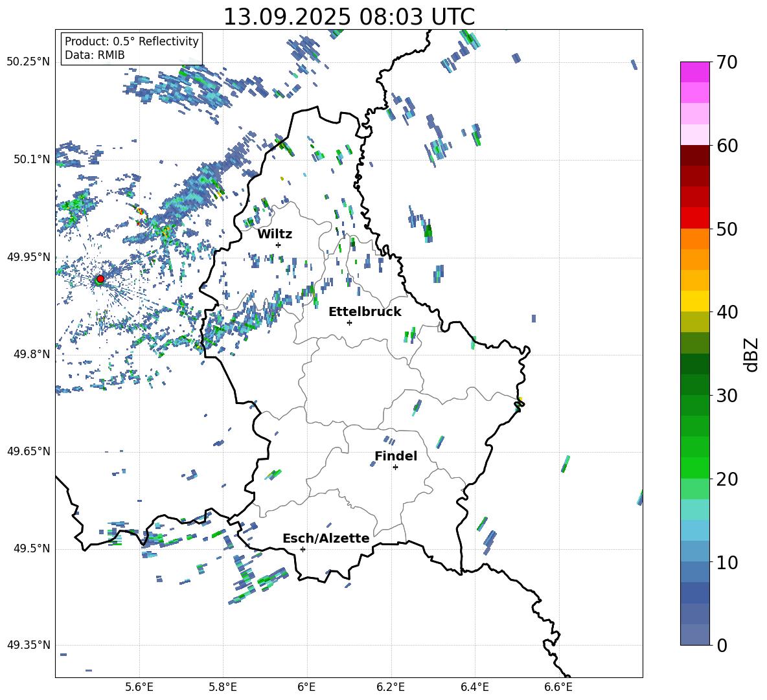
Task: Click the Product 0.5° Reflectivity info box
Action: (x=132, y=49)
